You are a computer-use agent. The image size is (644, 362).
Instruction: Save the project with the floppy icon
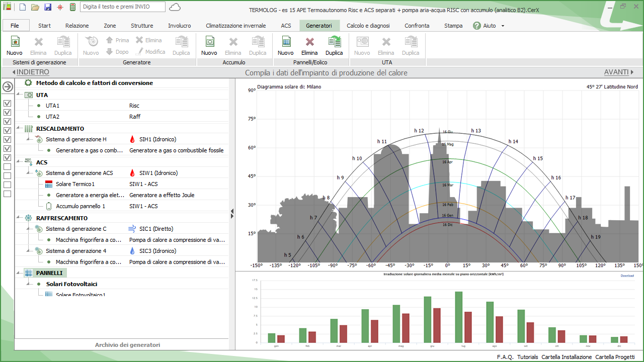[48, 7]
